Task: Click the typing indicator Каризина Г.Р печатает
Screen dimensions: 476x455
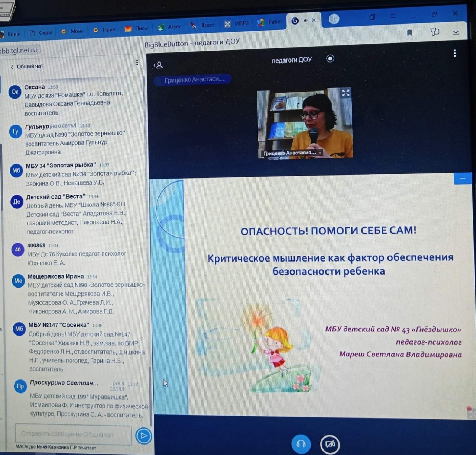Action: coord(55,448)
